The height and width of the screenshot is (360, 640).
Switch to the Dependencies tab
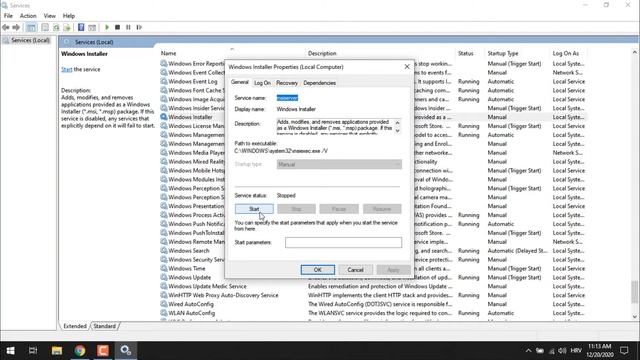click(320, 83)
